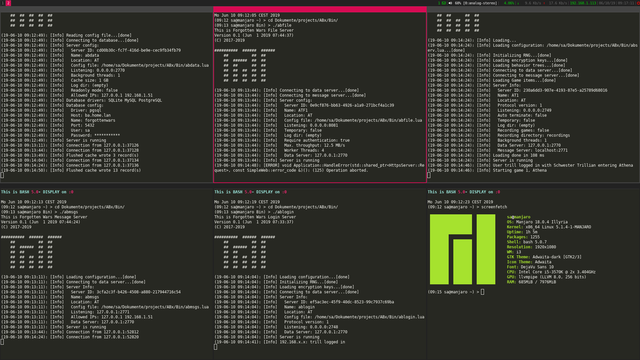Click the shell prompt after the screenfetch output
The width and height of the screenshot is (640, 360).
tap(456, 292)
